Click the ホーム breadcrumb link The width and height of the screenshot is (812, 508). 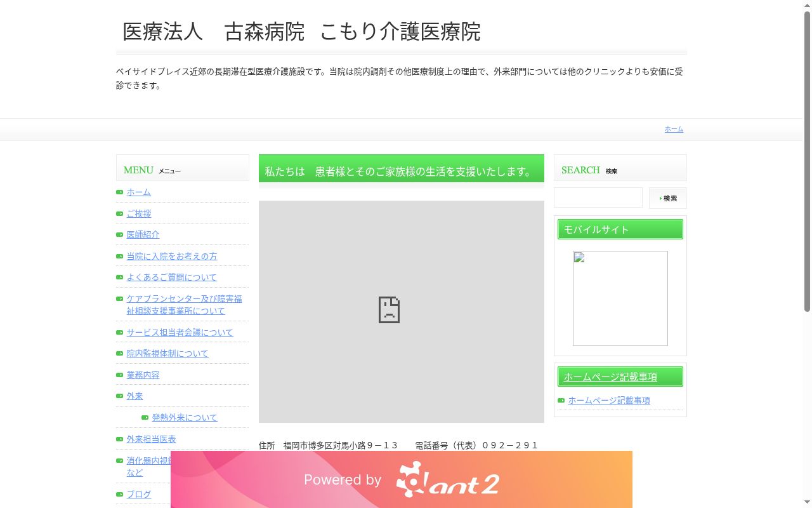[674, 129]
